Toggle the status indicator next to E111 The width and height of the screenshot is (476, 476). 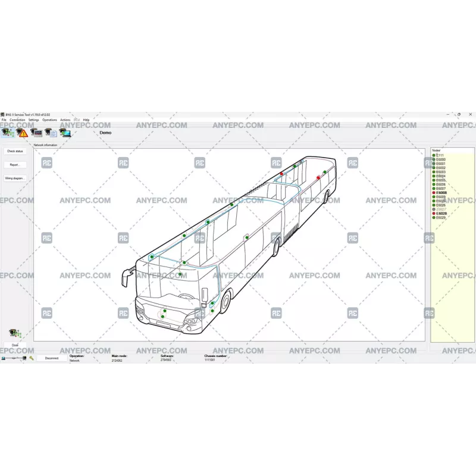click(434, 155)
